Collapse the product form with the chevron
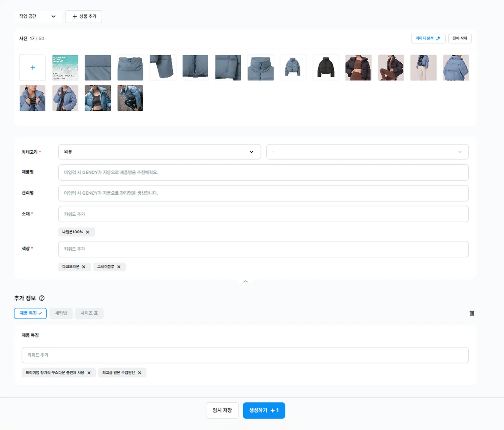The height and width of the screenshot is (430, 504). pos(245,281)
